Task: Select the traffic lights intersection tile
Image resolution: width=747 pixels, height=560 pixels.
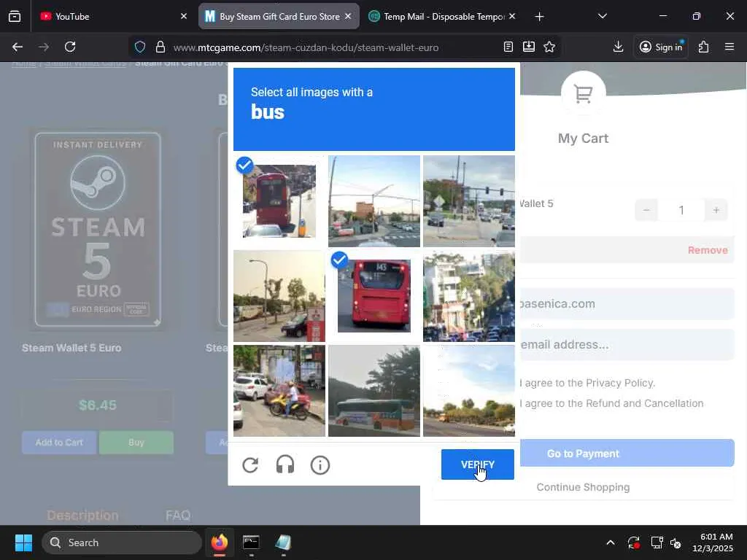Action: tap(469, 201)
